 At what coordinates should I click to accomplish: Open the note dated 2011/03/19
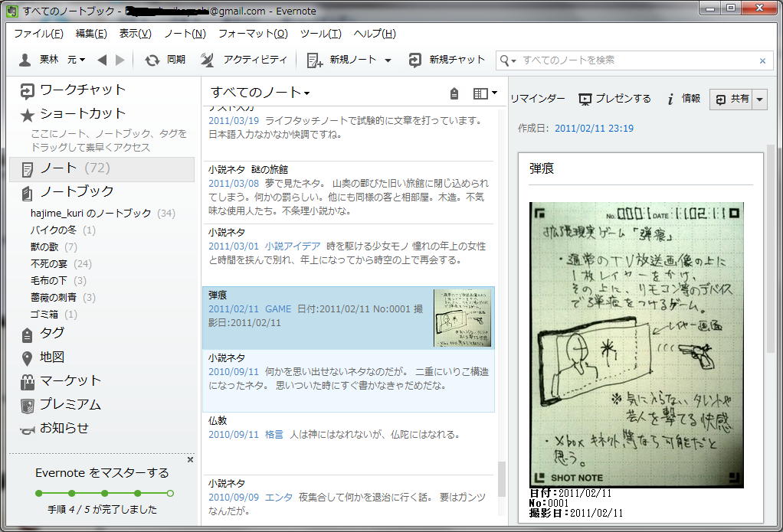(348, 132)
